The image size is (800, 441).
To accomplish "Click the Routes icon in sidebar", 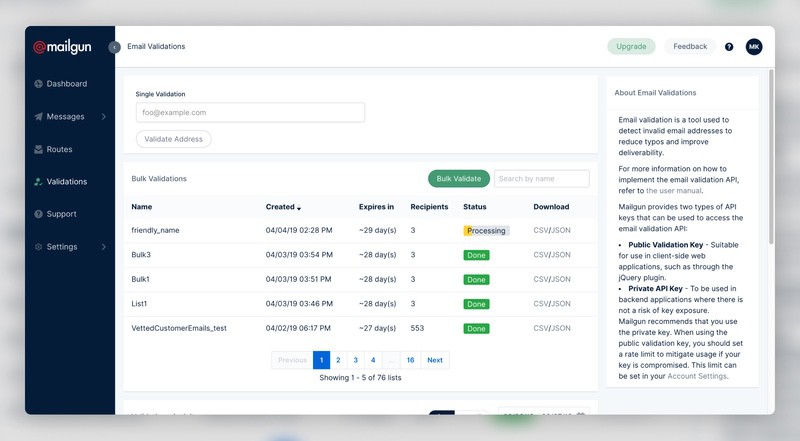I will 38,149.
